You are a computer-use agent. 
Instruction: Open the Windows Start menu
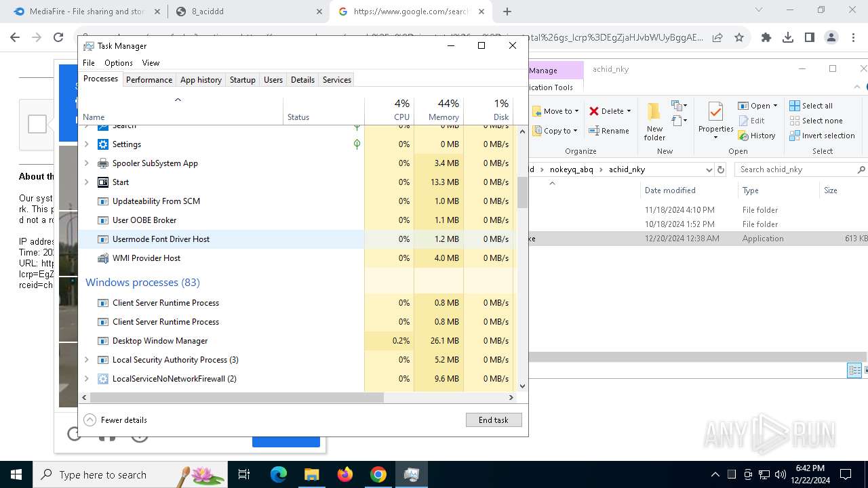pos(16,474)
